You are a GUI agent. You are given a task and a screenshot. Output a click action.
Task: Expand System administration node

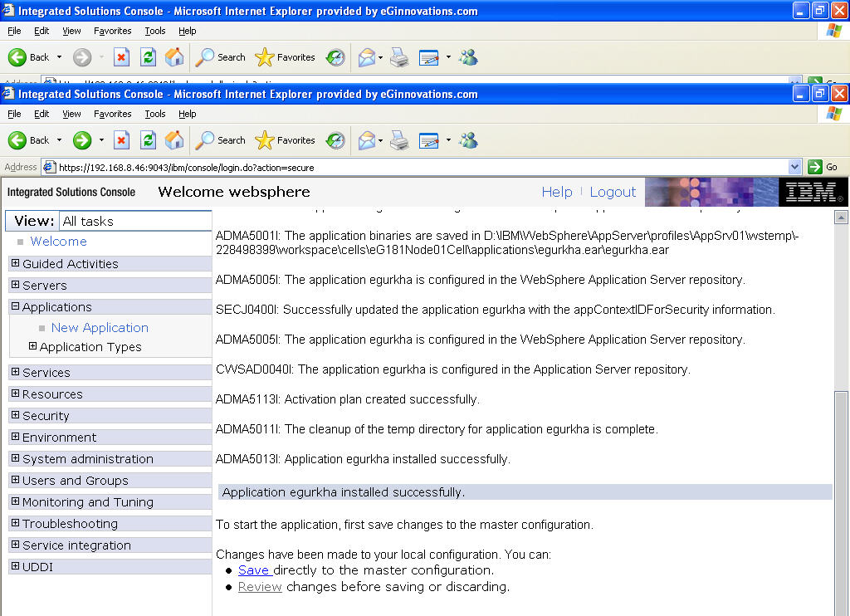tap(15, 458)
